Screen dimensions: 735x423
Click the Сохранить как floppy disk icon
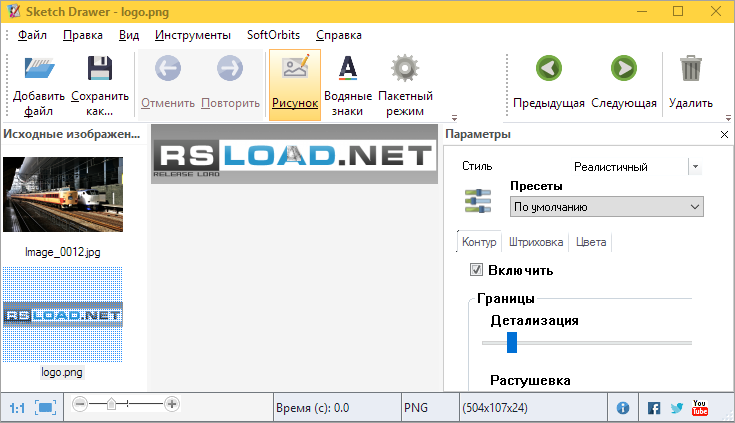click(x=100, y=68)
